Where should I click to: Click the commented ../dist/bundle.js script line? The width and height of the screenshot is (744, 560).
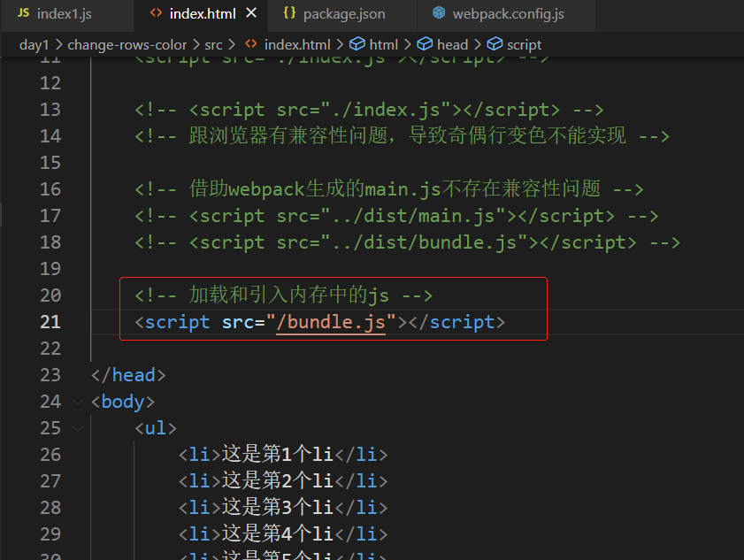click(x=408, y=242)
